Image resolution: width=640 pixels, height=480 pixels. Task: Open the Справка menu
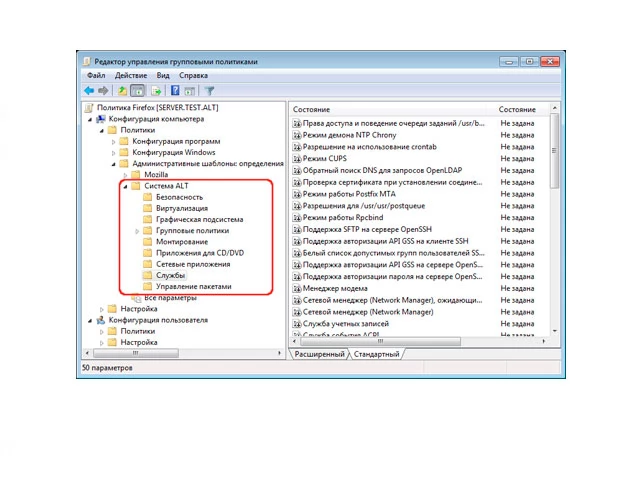pyautogui.click(x=193, y=75)
